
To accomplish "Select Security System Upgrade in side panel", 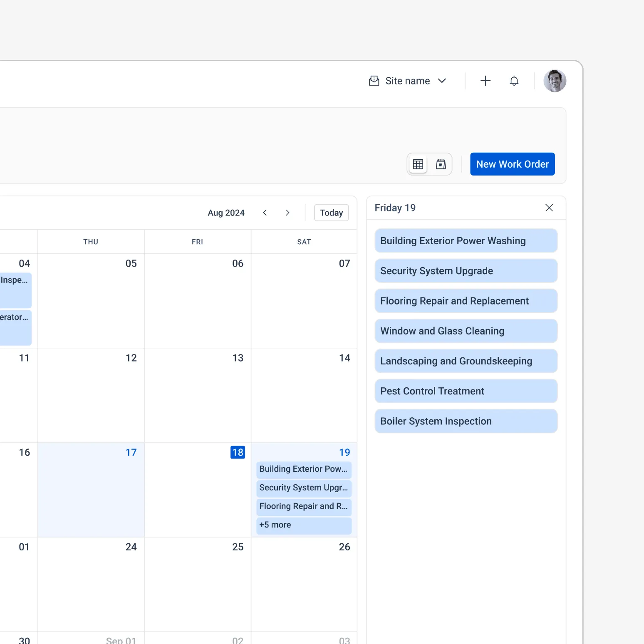I will click(466, 271).
